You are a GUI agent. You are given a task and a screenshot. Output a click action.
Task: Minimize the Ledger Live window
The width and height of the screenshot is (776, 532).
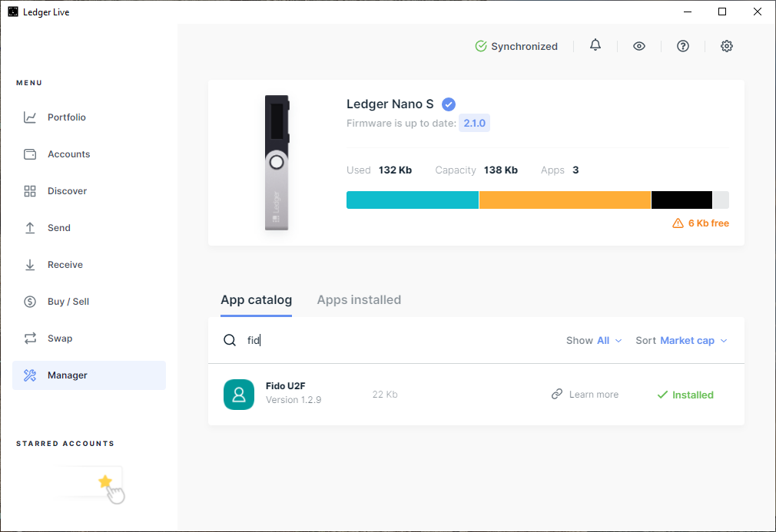tap(688, 12)
